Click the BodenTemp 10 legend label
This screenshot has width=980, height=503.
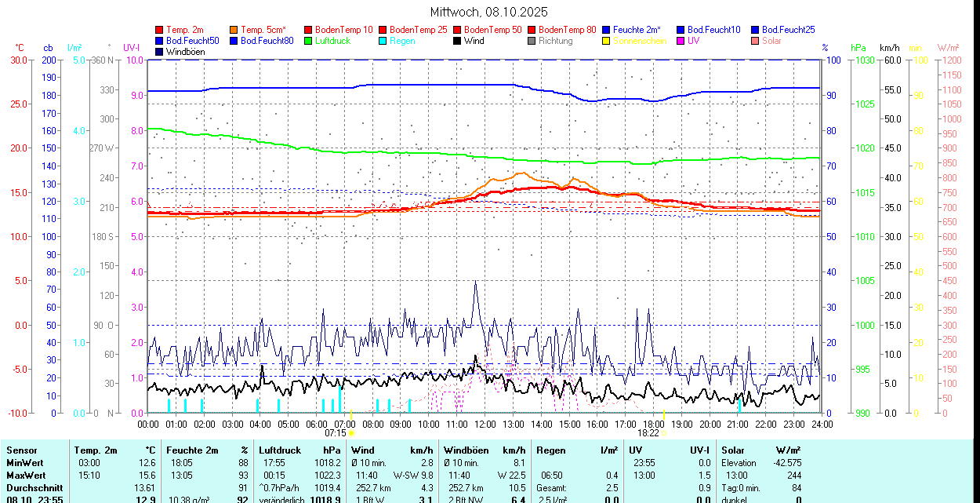(343, 30)
